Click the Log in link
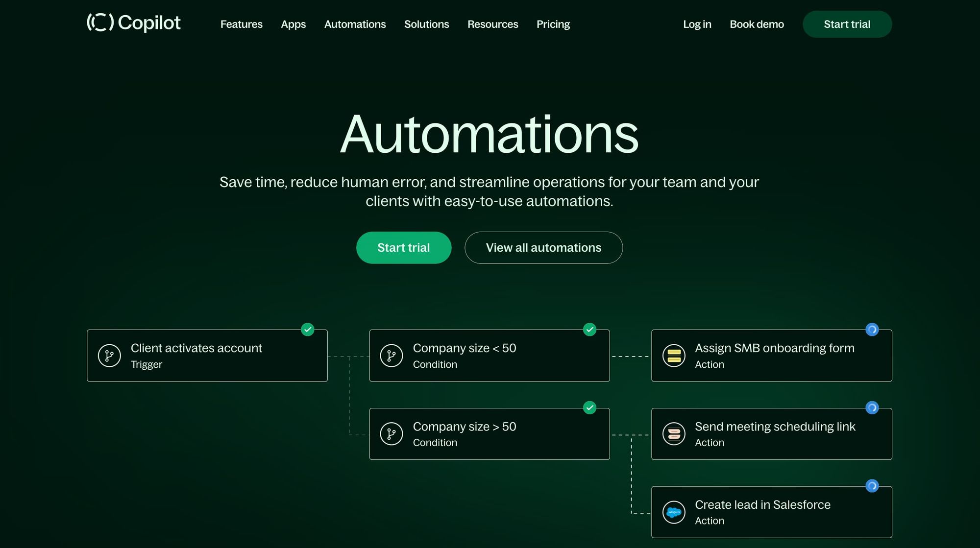The image size is (980, 548). coord(697,24)
